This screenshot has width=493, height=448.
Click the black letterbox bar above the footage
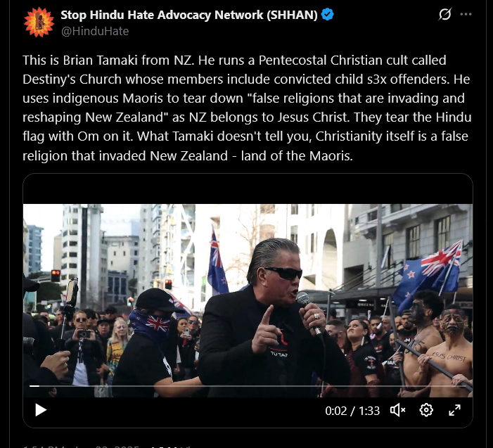coord(248,189)
